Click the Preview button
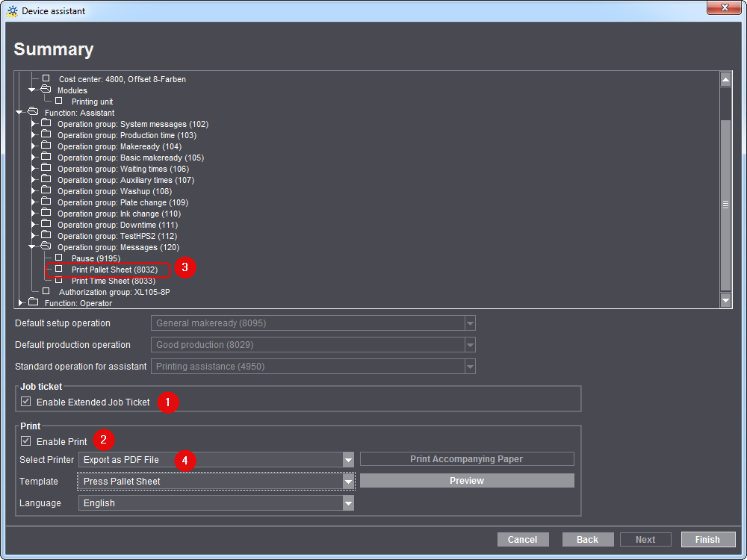747x560 pixels. pos(466,480)
